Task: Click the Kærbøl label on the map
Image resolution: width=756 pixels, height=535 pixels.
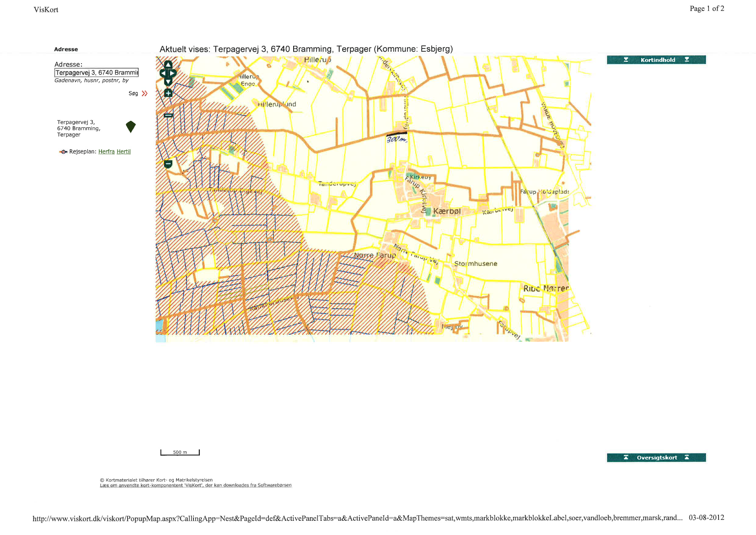Action: (447, 211)
